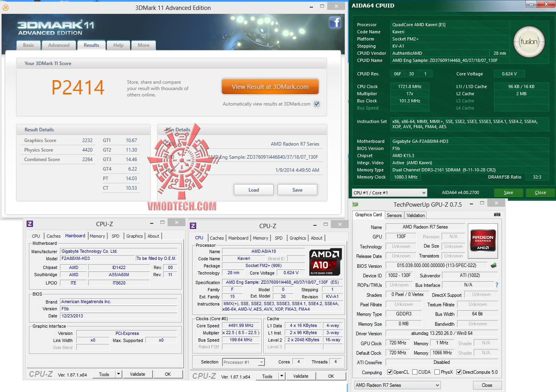556x392 pixels.
Task: Click the Physics Score value 4420
Action: pos(87,150)
